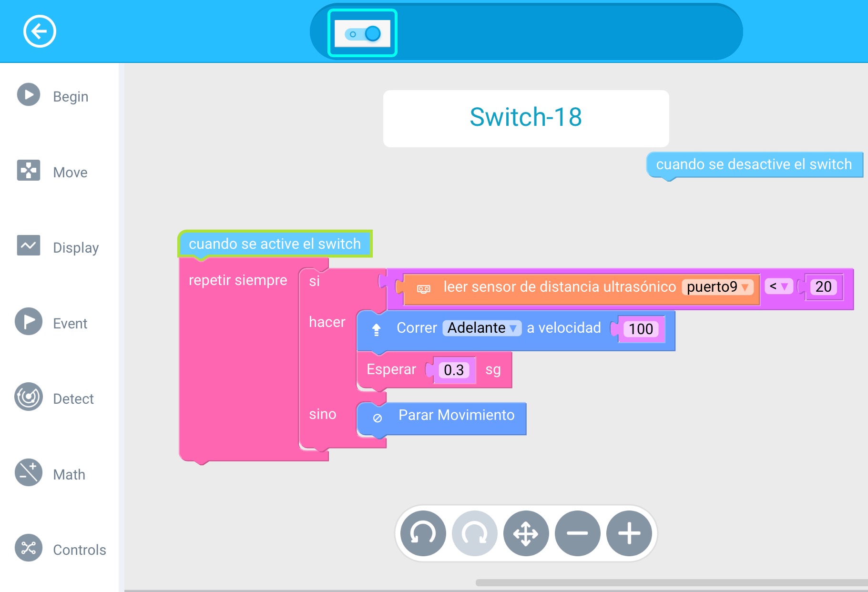Click the center workspace move icon
868x592 pixels.
pos(526,533)
